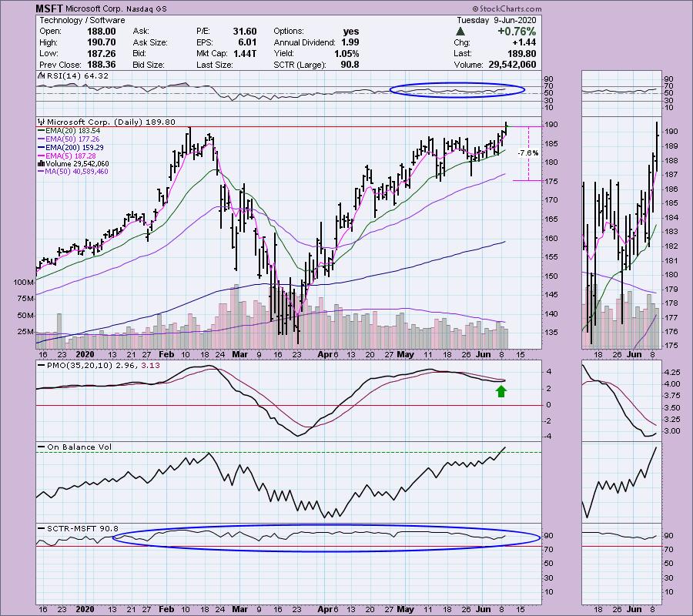This screenshot has width=693, height=616.
Task: Click the EMA(20) 183.54 legend entry
Action: [x=69, y=131]
